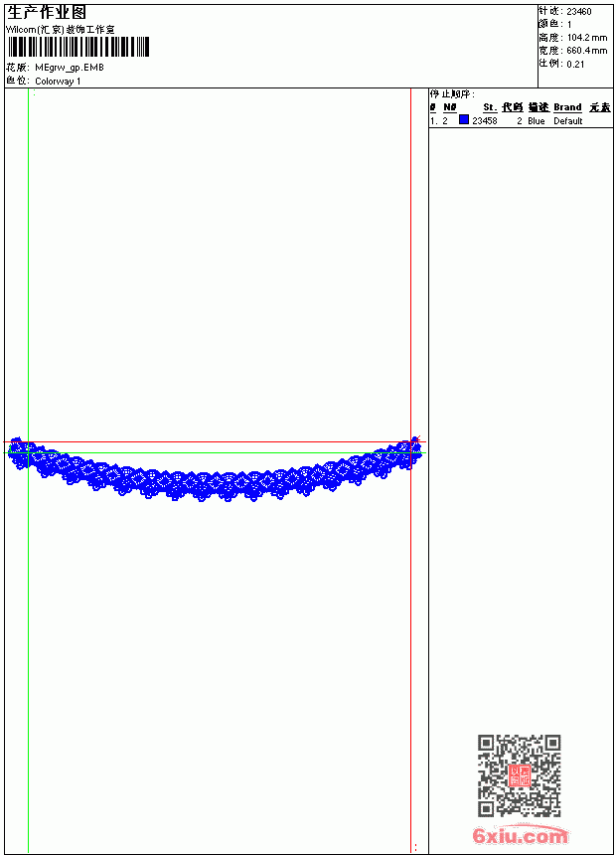Click the N# column header

click(450, 107)
